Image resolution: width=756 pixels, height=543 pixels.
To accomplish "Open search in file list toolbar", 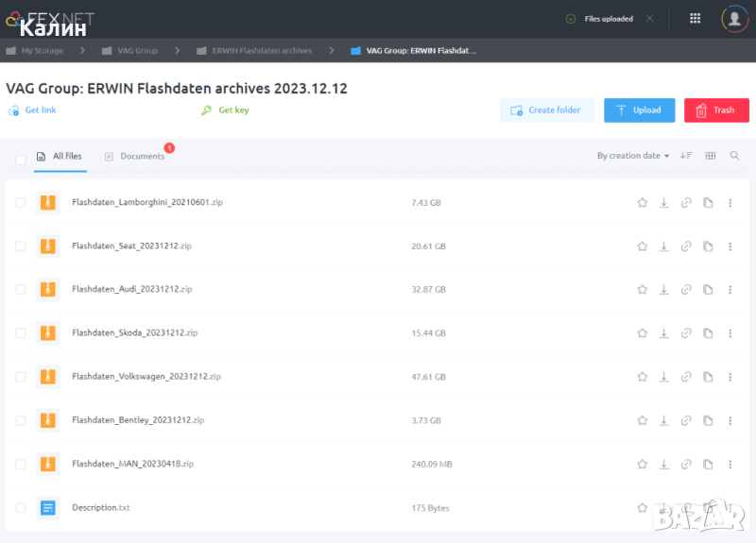I will point(734,156).
